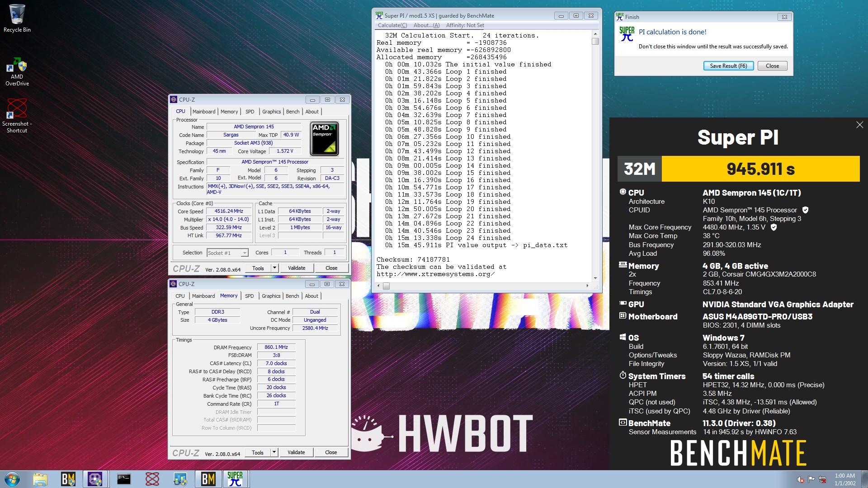The width and height of the screenshot is (868, 488).
Task: Open the About tab in the lower CPU-Z window
Action: pyautogui.click(x=311, y=296)
